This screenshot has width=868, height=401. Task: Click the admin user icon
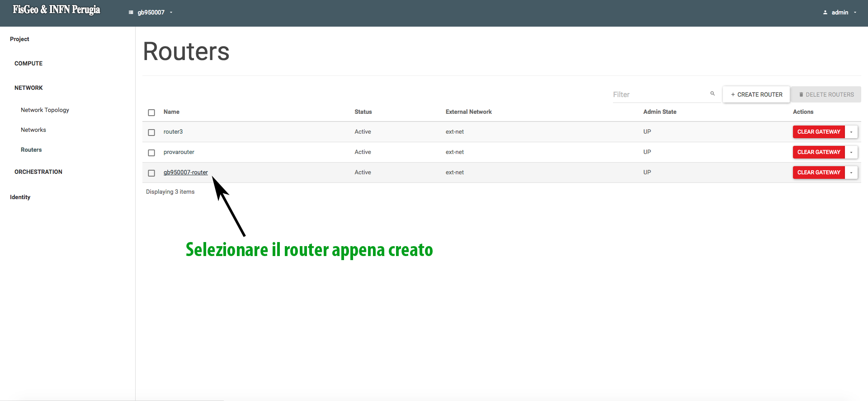(825, 13)
